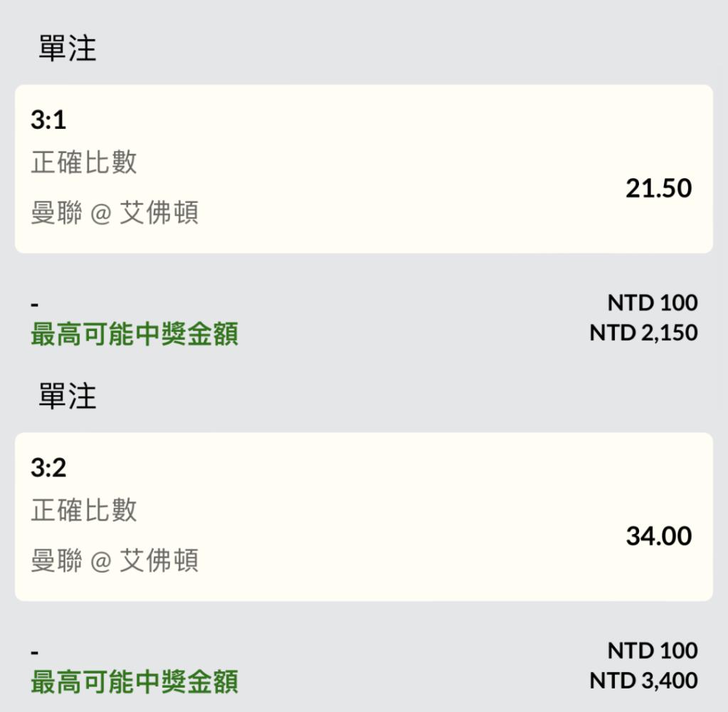Tap NTD 3,400 maximum payout amount
The image size is (728, 712).
[643, 681]
